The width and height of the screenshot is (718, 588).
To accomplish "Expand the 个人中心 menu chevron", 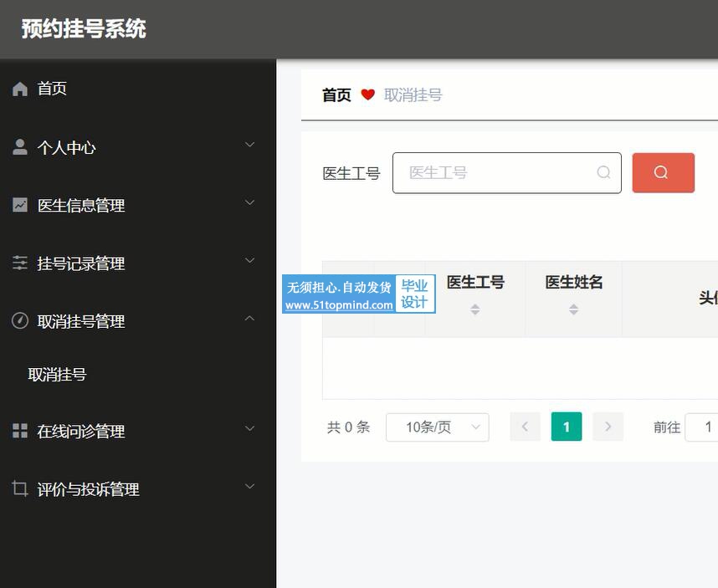I will coord(249,145).
